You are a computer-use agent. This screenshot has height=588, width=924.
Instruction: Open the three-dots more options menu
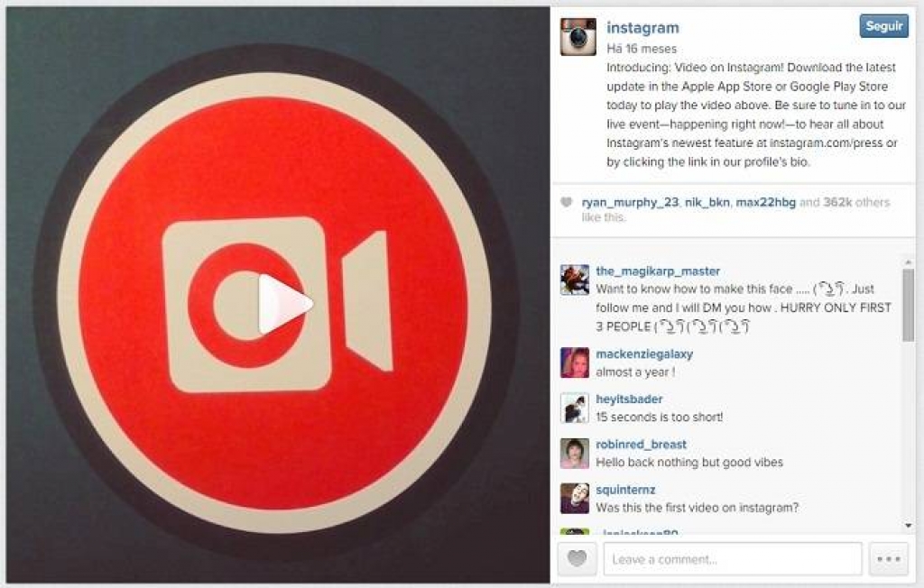pyautogui.click(x=889, y=558)
